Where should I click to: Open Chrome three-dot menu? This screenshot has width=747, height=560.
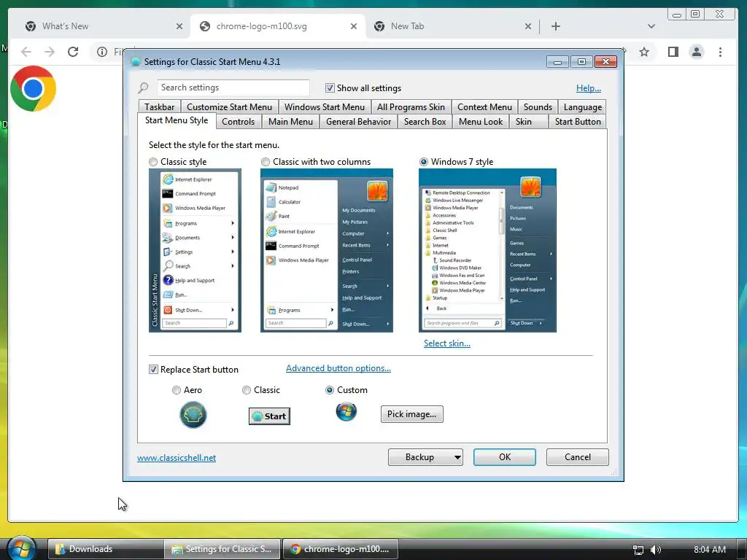coord(720,52)
